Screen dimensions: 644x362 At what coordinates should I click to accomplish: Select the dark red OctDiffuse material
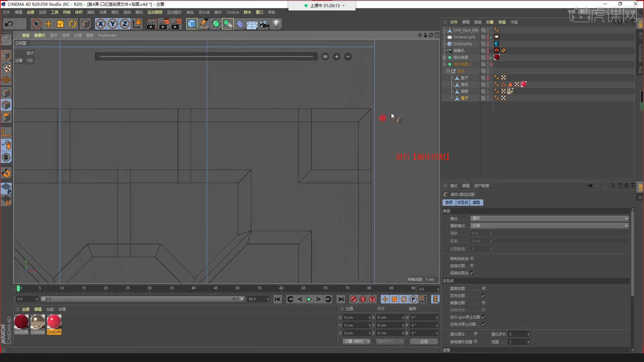tap(21, 322)
